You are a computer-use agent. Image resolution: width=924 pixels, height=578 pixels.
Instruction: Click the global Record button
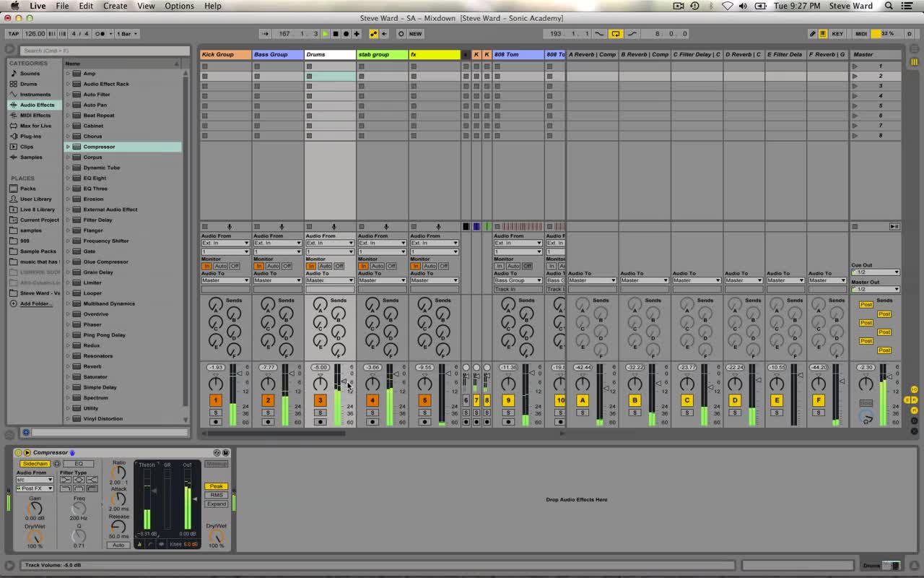tap(346, 33)
